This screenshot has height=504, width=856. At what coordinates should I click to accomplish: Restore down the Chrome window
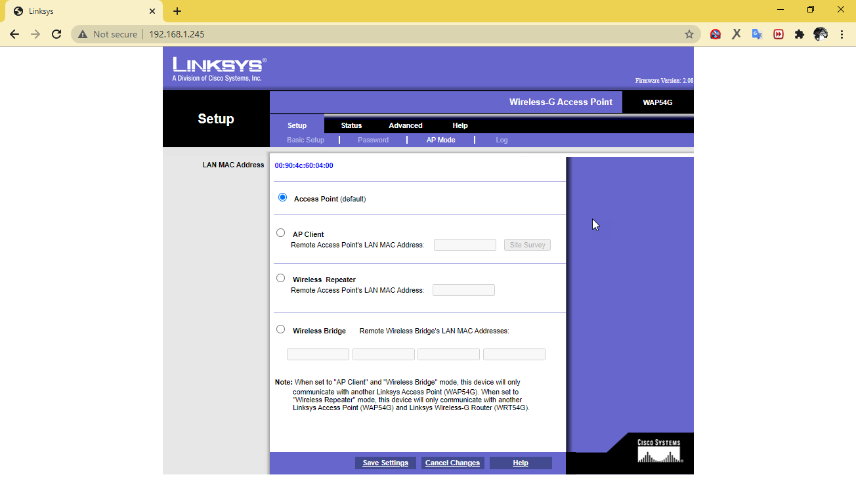click(x=811, y=9)
